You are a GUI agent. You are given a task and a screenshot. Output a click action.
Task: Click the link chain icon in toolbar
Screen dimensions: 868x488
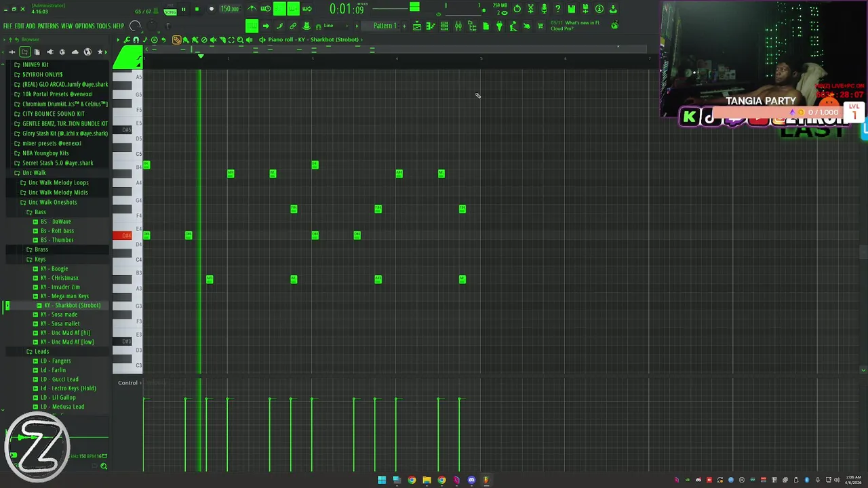(x=293, y=26)
